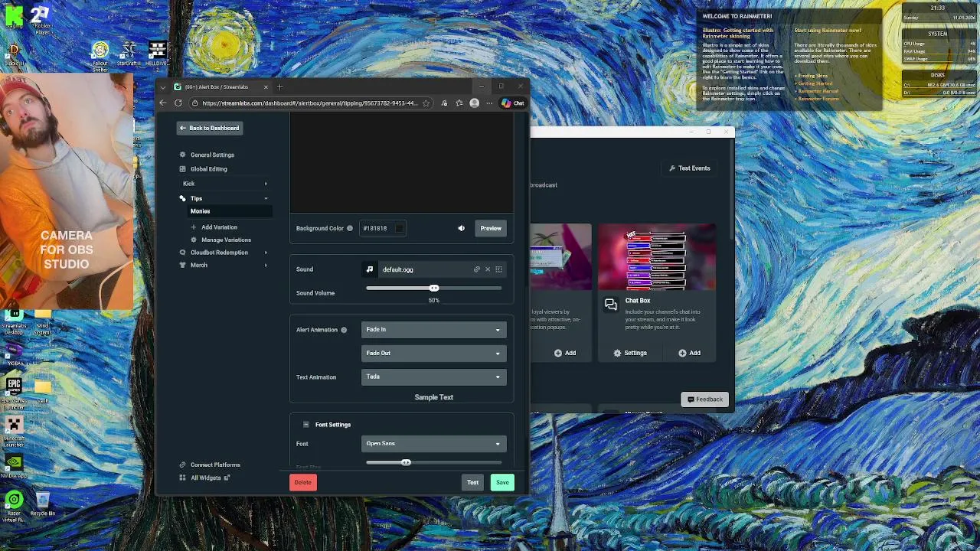Click the browser Back arrow

(x=163, y=103)
